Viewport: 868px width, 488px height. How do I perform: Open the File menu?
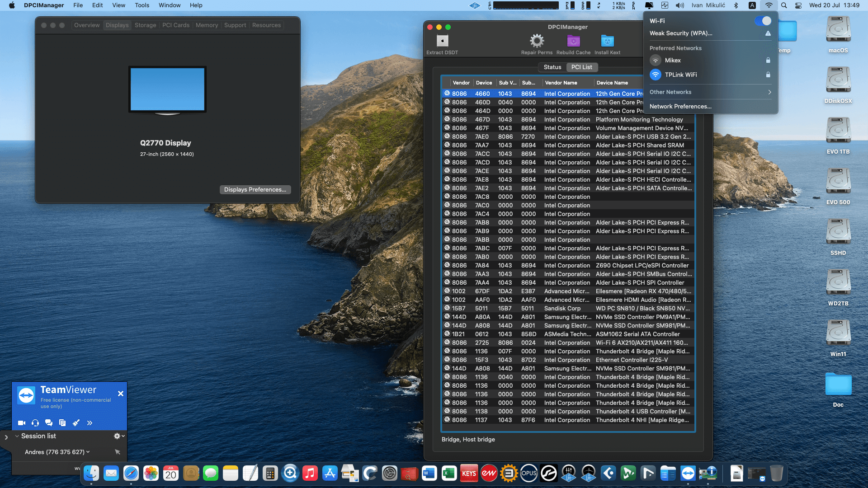pyautogui.click(x=78, y=5)
